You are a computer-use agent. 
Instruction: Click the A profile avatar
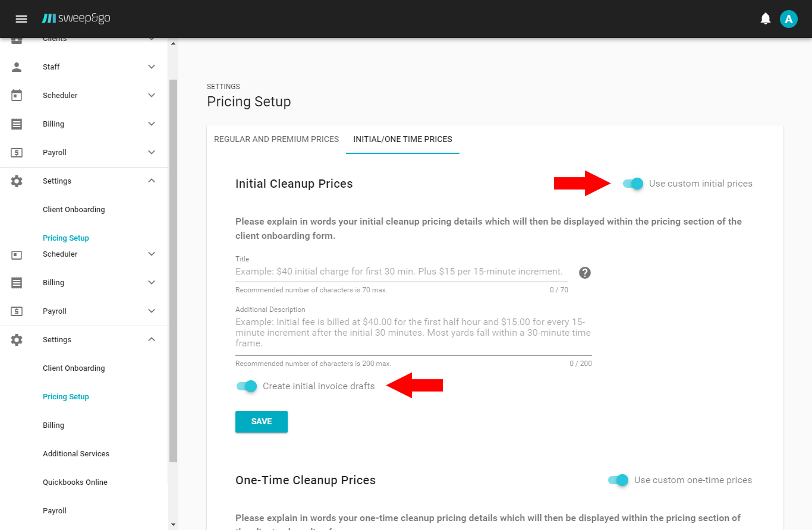[x=789, y=18]
